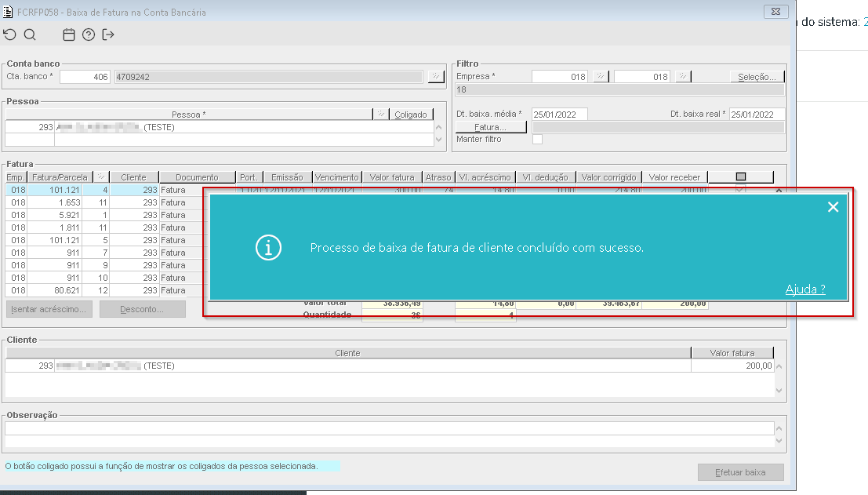Click the Seleção... button

[757, 76]
